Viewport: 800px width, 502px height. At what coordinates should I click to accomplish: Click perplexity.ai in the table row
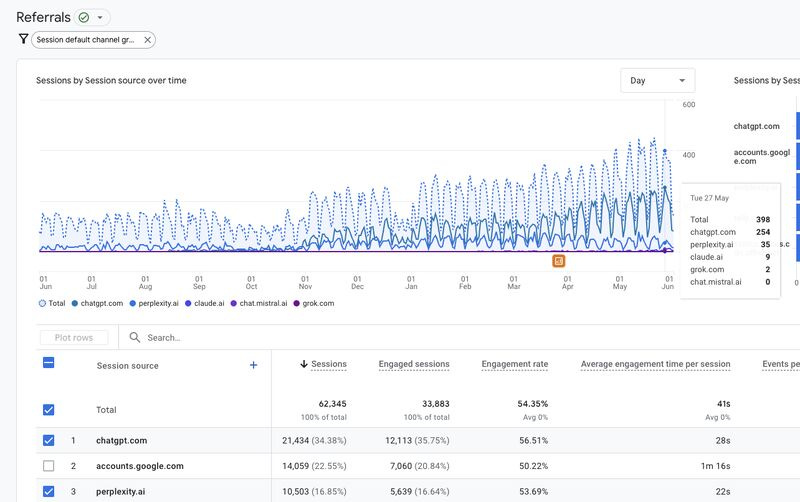[120, 491]
